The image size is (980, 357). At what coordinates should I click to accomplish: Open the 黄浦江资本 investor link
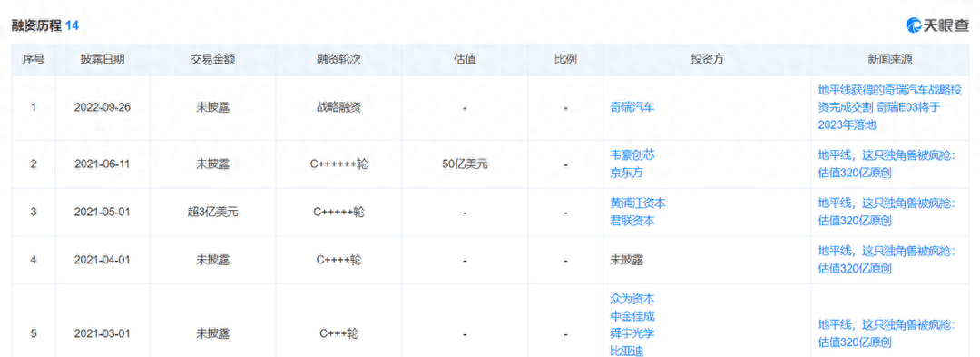638,203
